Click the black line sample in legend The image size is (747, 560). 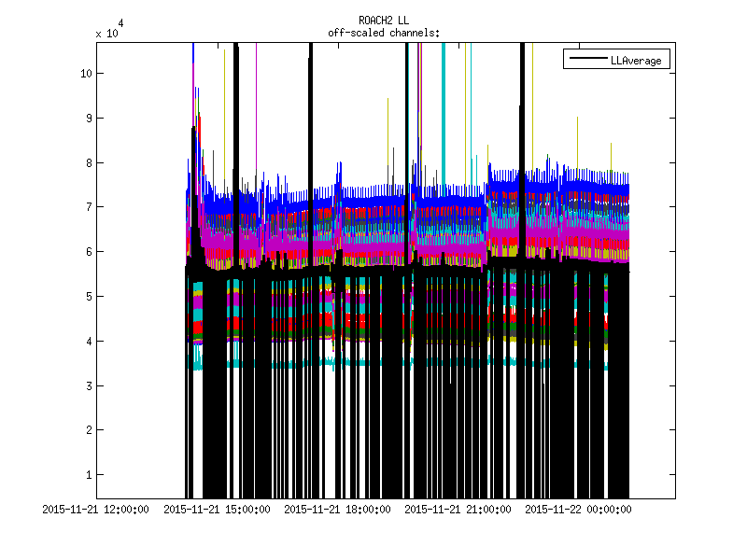click(585, 60)
